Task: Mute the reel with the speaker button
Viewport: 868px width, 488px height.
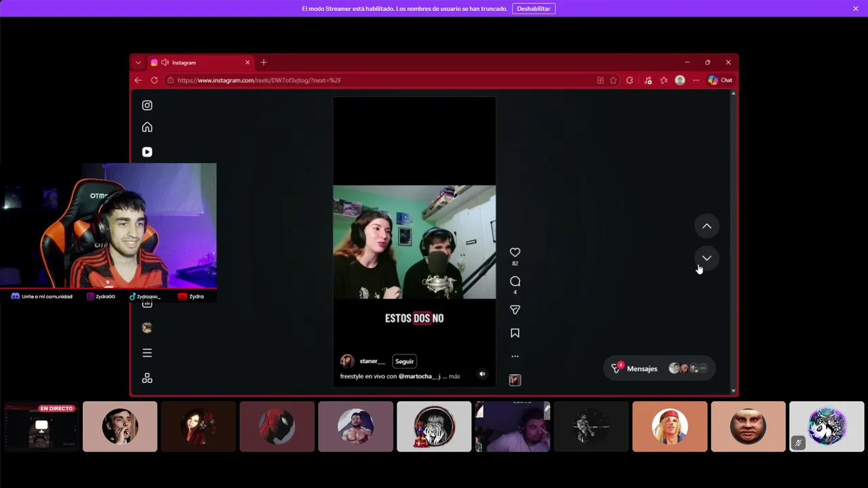Action: 482,373
